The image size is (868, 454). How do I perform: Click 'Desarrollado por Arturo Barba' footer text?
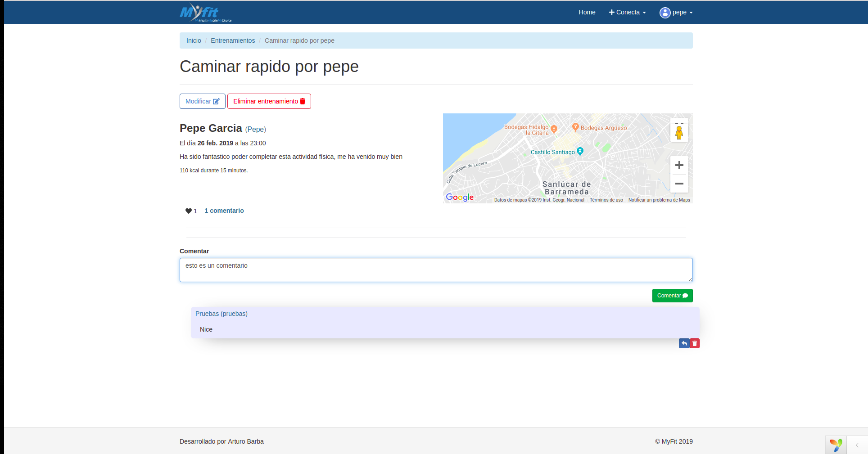pyautogui.click(x=222, y=441)
